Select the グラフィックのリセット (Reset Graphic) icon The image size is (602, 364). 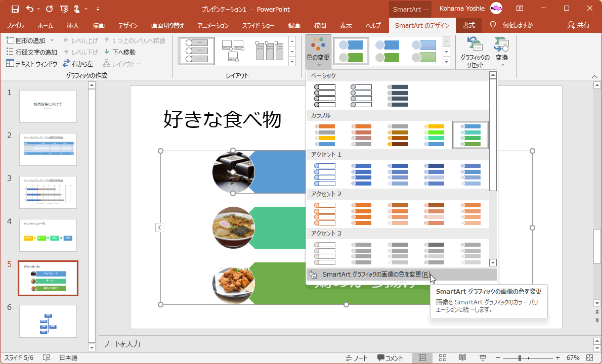pyautogui.click(x=475, y=51)
